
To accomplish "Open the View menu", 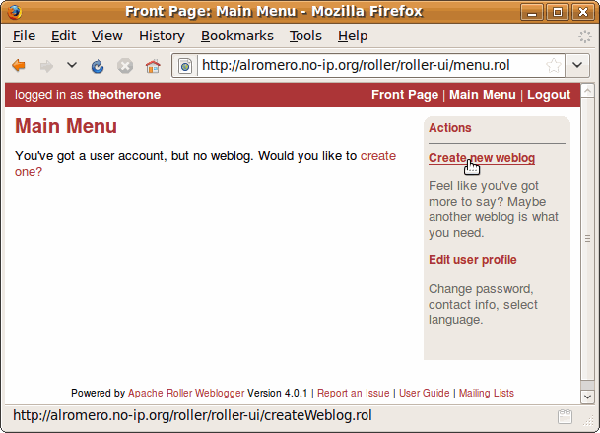I will (x=107, y=36).
